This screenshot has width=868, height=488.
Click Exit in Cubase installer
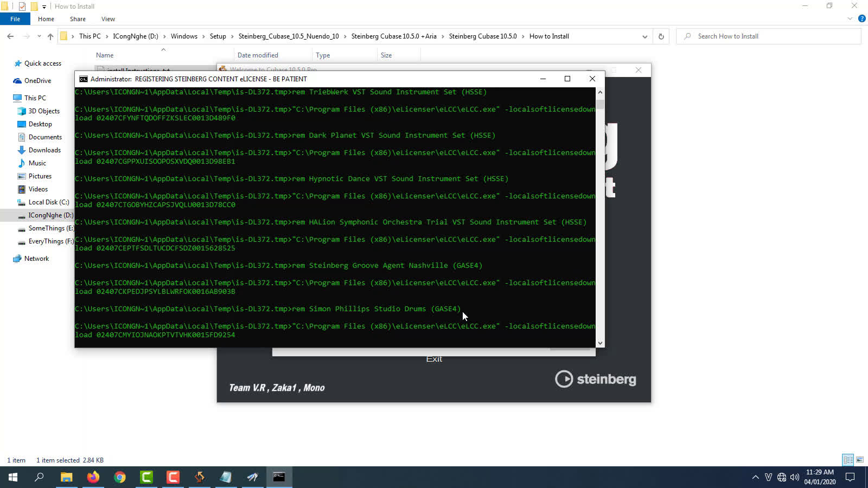pos(434,359)
